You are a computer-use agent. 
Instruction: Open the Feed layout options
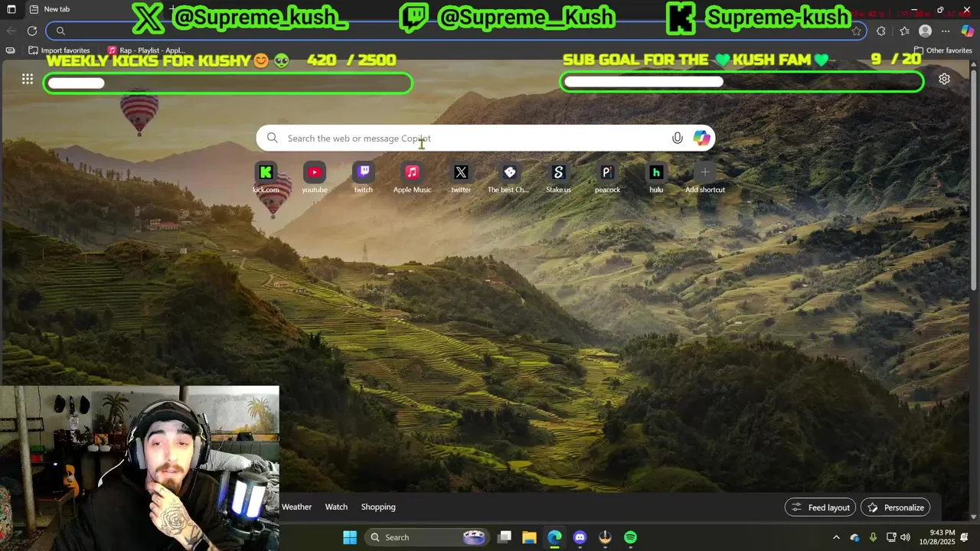coord(820,507)
